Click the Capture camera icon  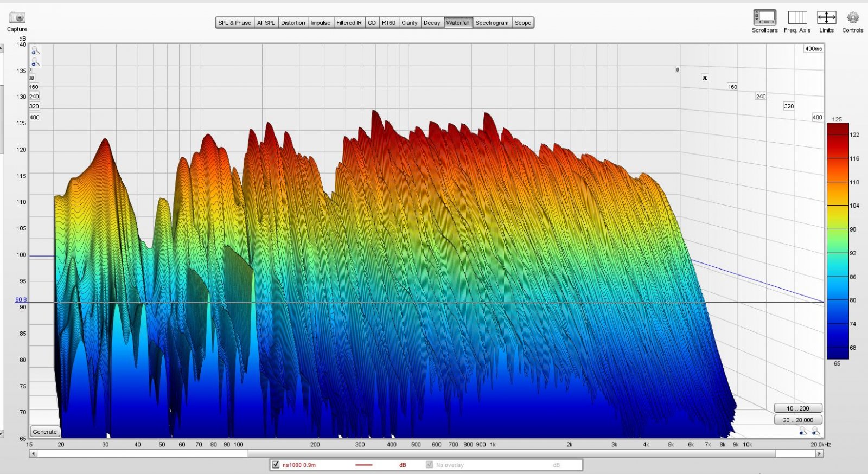(x=17, y=18)
